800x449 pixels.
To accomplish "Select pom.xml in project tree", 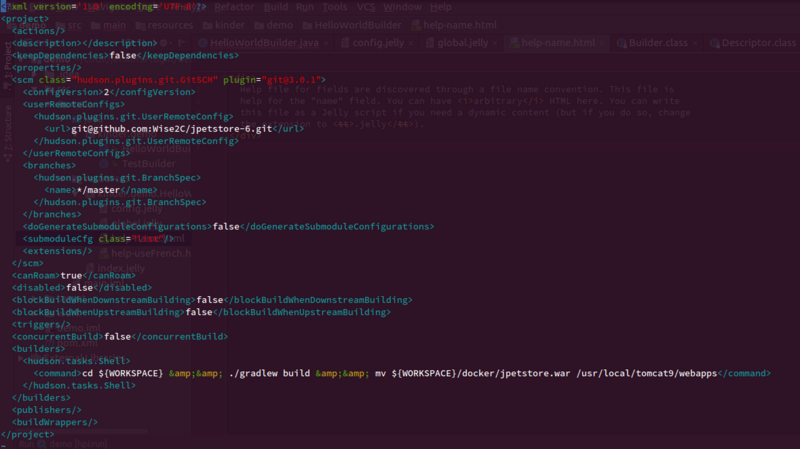I will pyautogui.click(x=77, y=343).
